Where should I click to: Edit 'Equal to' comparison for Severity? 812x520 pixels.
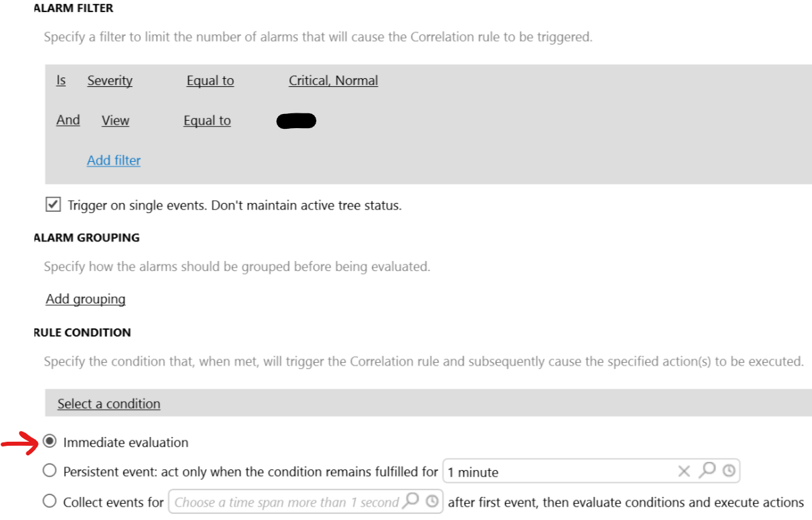coord(210,80)
